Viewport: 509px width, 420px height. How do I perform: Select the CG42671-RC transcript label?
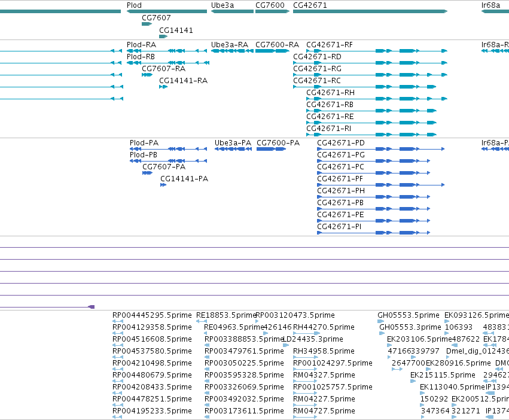[x=317, y=81]
